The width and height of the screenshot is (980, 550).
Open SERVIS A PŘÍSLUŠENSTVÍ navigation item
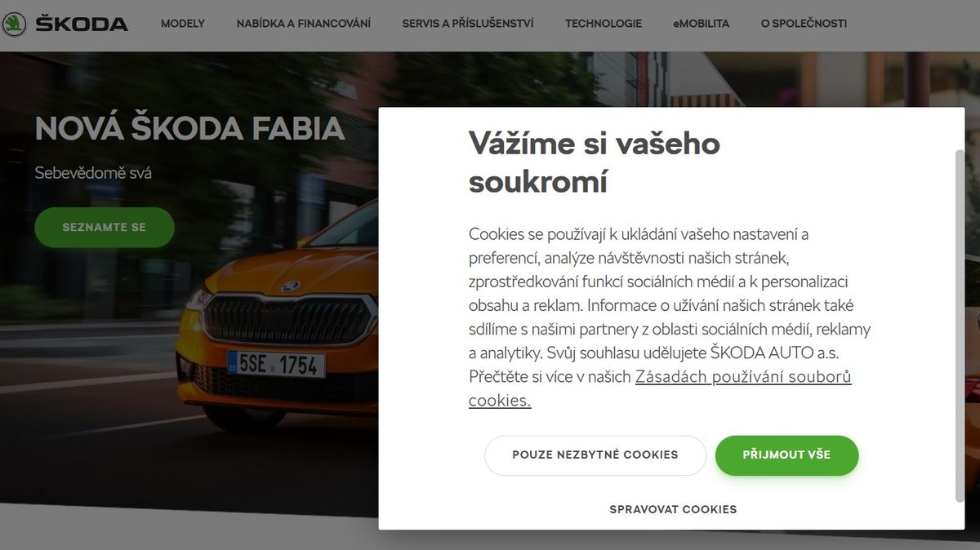(x=468, y=24)
